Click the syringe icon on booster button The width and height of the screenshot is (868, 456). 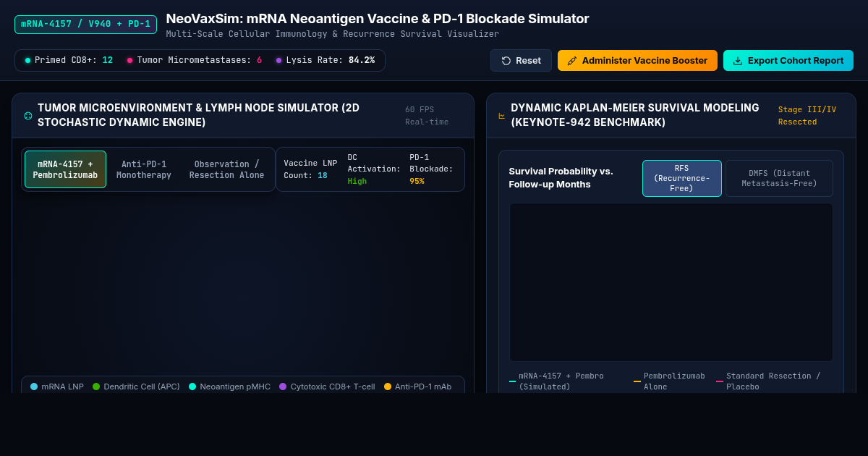[x=572, y=61]
